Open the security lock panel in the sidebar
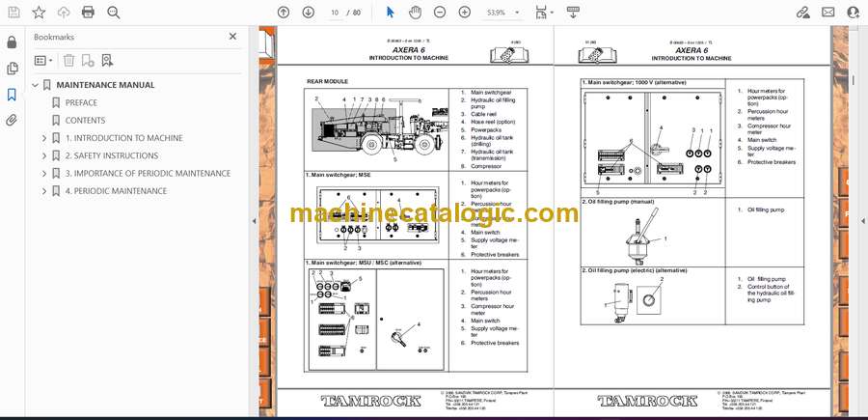Viewport: 868px width, 420px height. coord(12,42)
